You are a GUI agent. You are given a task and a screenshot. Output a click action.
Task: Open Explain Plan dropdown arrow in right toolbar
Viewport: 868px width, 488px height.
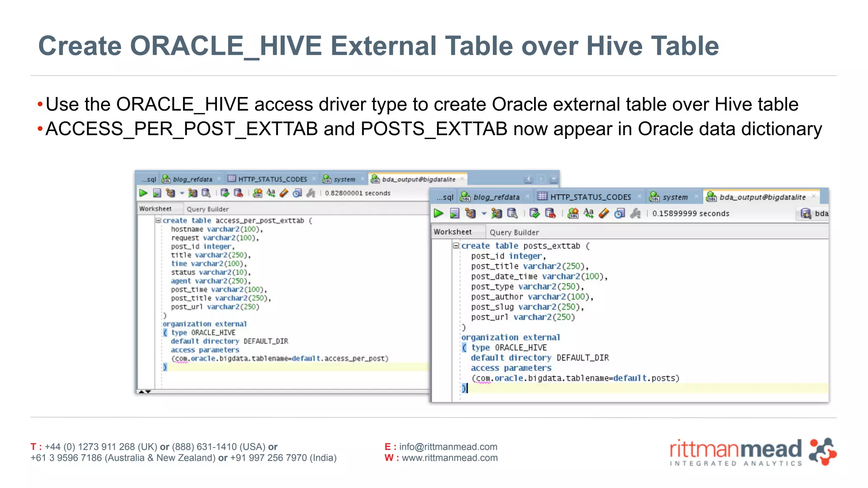click(x=484, y=213)
